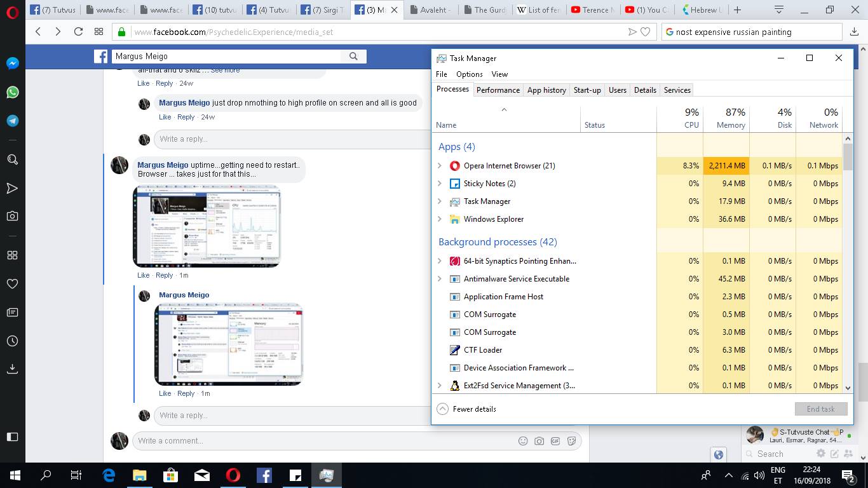Open Microsoft Edge from the taskbar
Viewport: 868px width, 488px height.
click(x=109, y=475)
